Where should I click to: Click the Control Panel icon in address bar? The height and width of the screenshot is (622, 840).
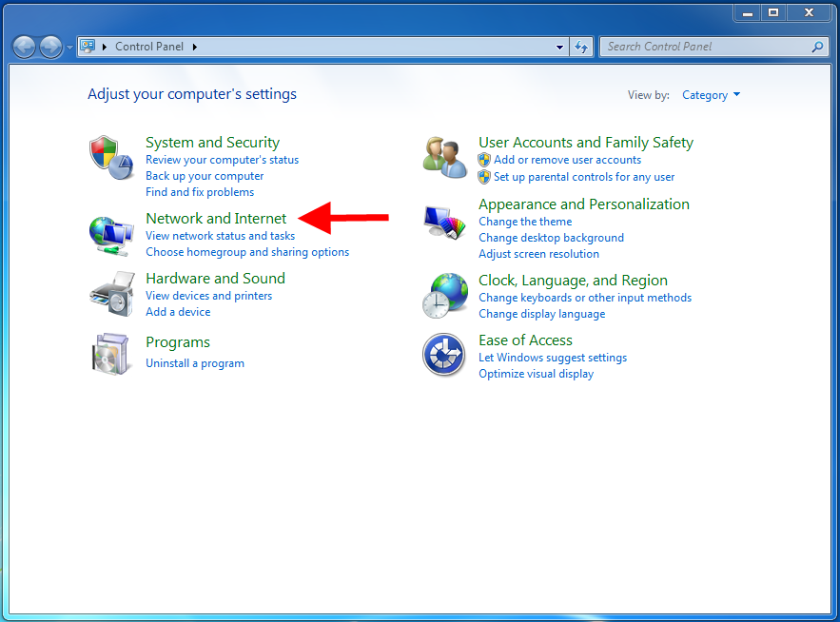[x=88, y=47]
